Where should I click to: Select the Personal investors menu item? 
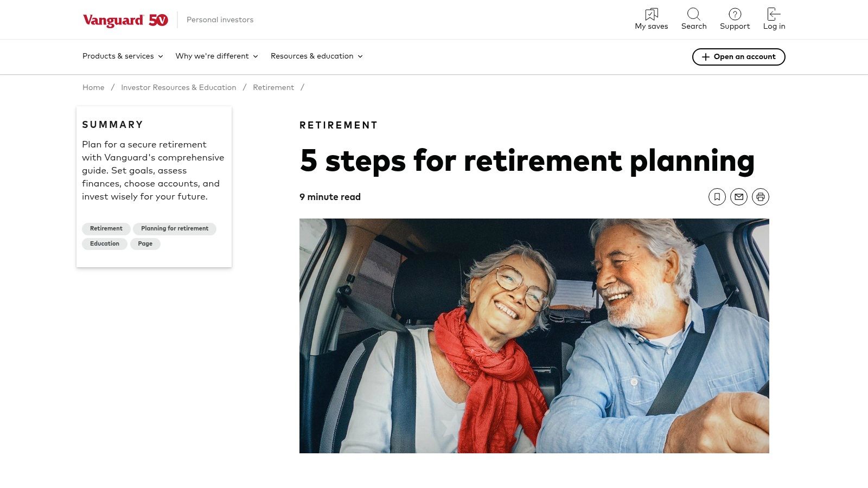[x=220, y=20]
